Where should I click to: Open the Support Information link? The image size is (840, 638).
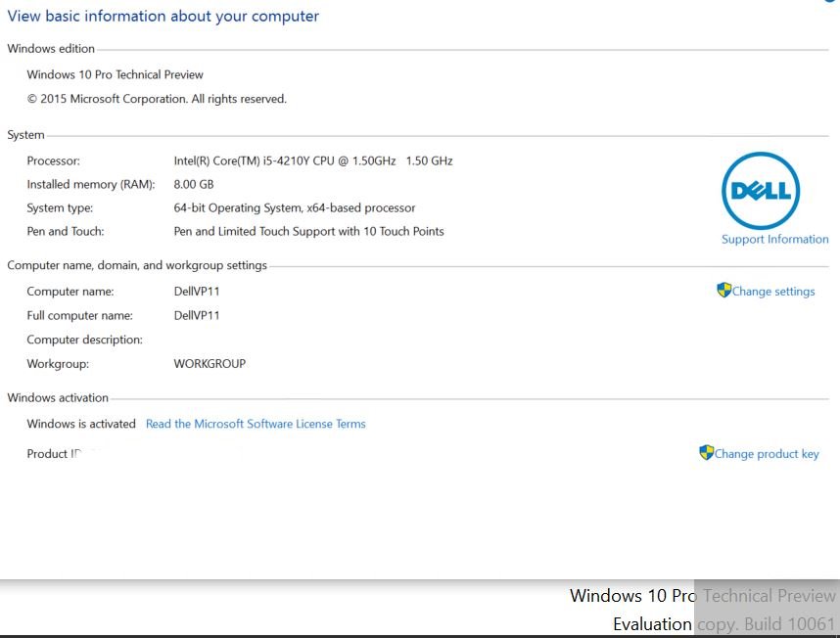point(774,239)
